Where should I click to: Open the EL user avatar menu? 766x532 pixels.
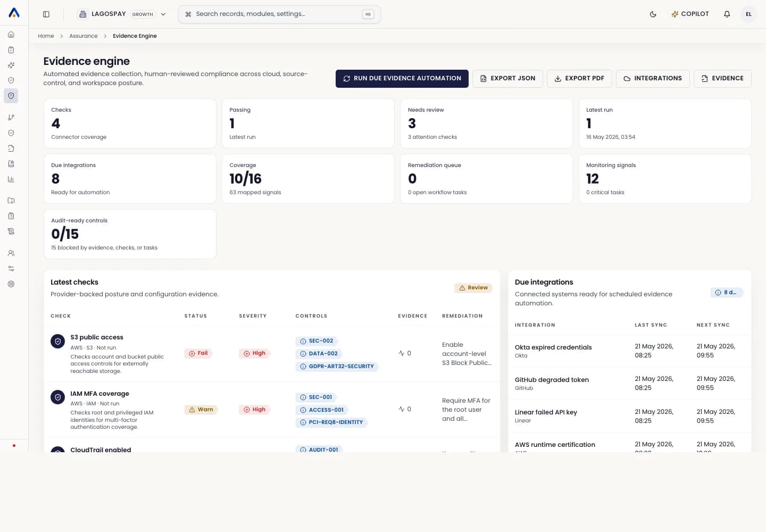click(x=748, y=14)
